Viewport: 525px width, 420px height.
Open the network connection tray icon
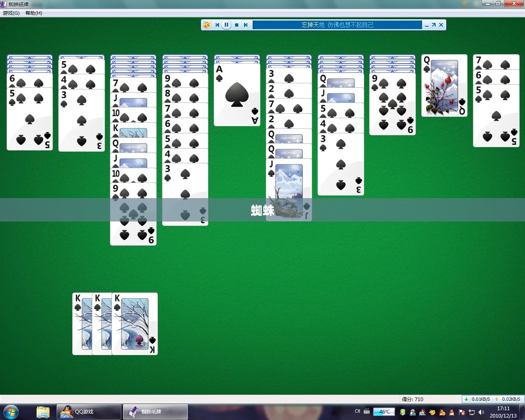coord(472,412)
